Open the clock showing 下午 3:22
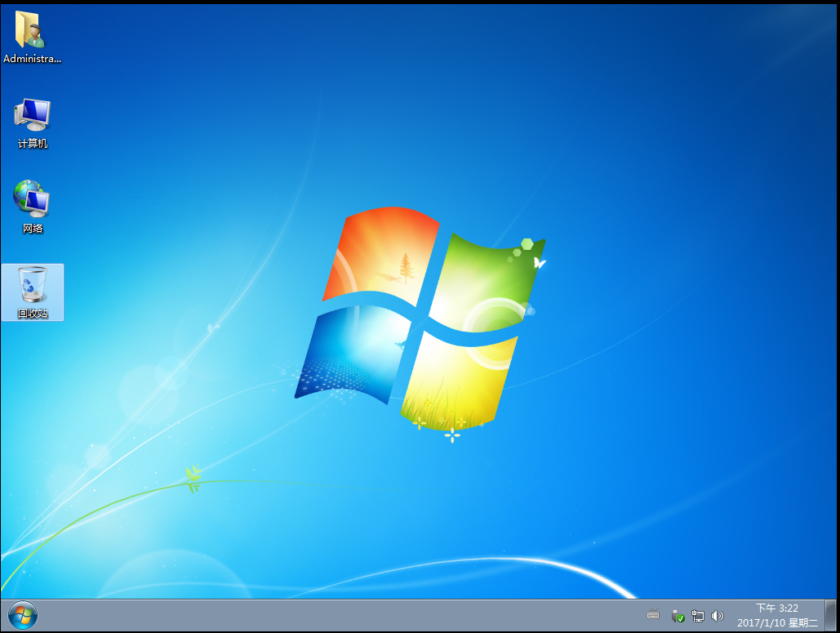The image size is (840, 633). point(777,615)
